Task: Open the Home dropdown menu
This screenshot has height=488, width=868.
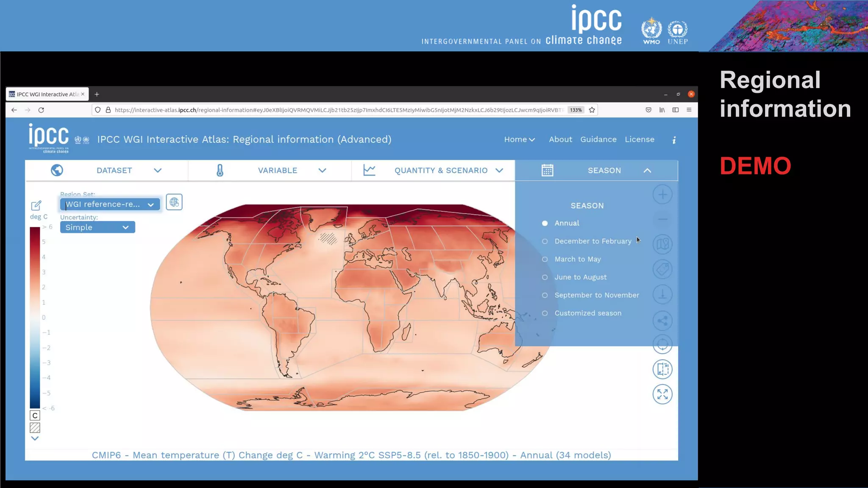Action: tap(519, 139)
